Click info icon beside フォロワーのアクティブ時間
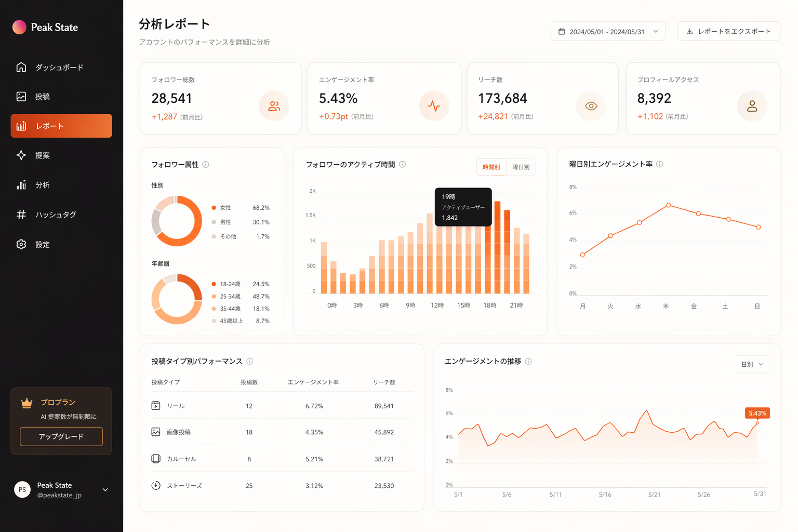The image size is (798, 532). coord(402,164)
